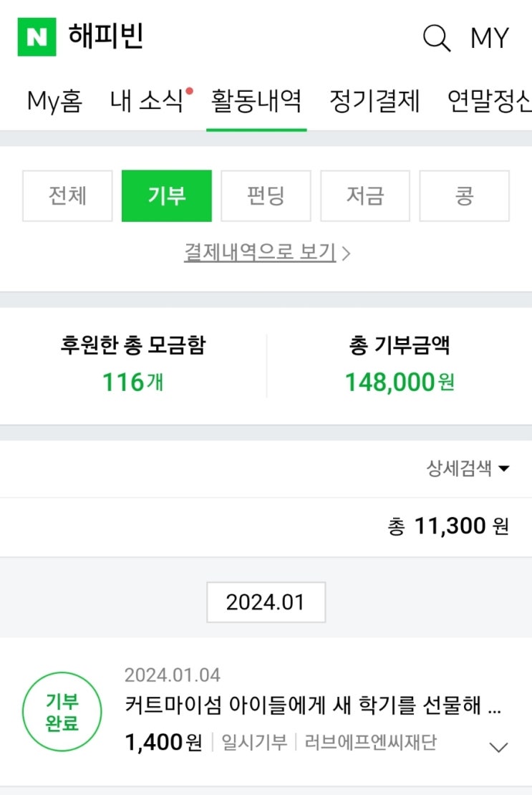
Task: Open search with the magnifier icon
Action: 436,37
